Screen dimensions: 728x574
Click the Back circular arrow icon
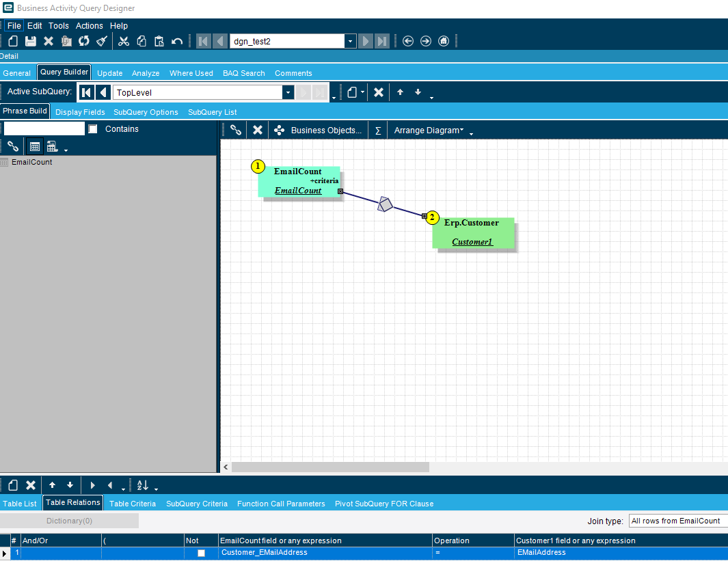coord(407,41)
